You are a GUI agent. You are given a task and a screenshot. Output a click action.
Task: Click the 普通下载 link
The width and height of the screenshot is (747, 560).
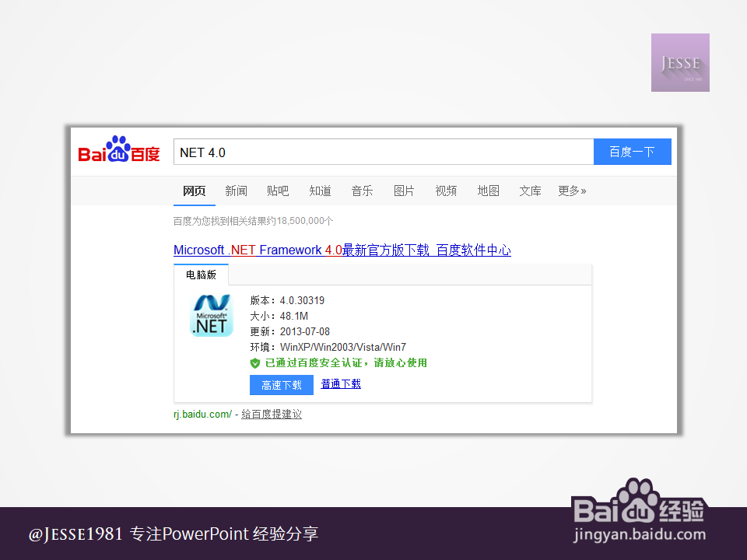(340, 384)
